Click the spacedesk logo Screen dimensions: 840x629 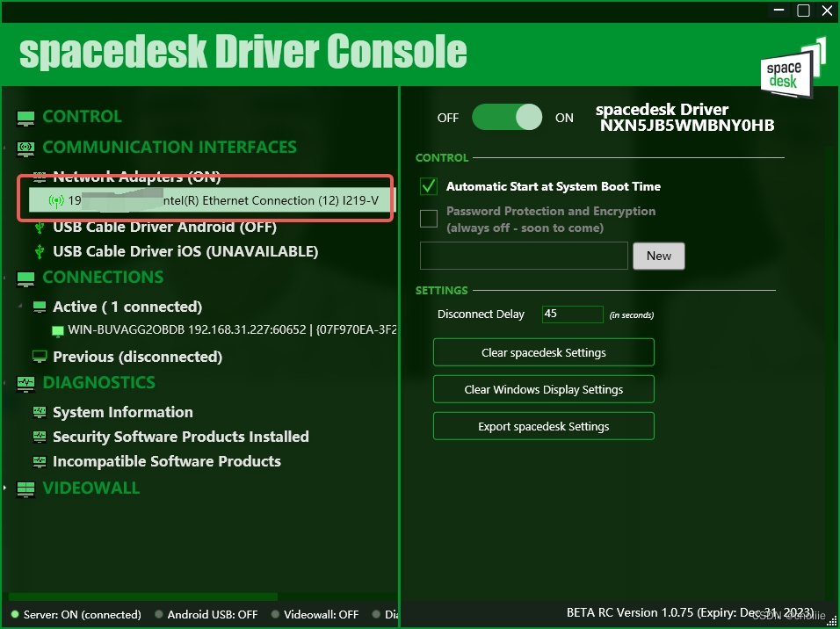(793, 68)
